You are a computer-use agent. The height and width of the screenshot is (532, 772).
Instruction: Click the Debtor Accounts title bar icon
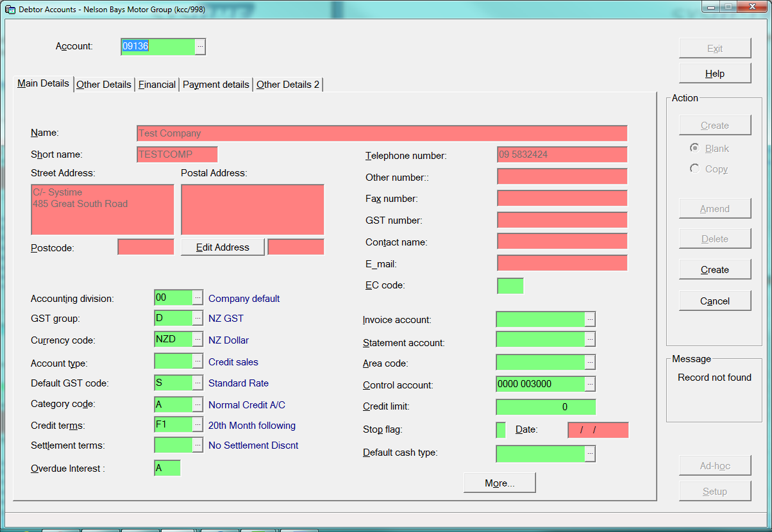tap(10, 10)
